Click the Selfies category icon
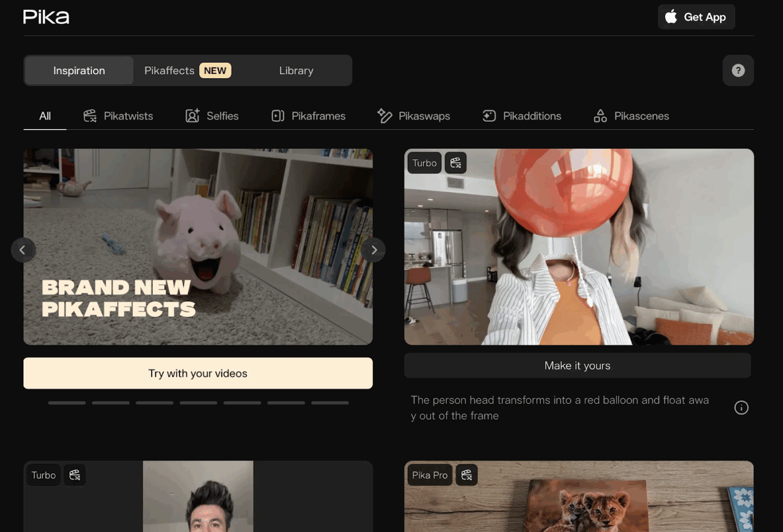The height and width of the screenshot is (532, 783). (193, 116)
